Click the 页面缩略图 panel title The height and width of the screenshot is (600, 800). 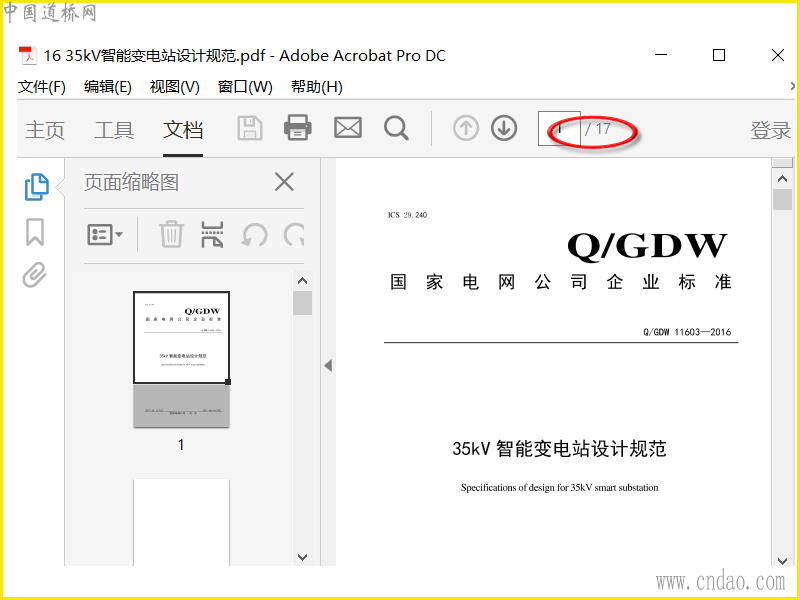point(132,182)
